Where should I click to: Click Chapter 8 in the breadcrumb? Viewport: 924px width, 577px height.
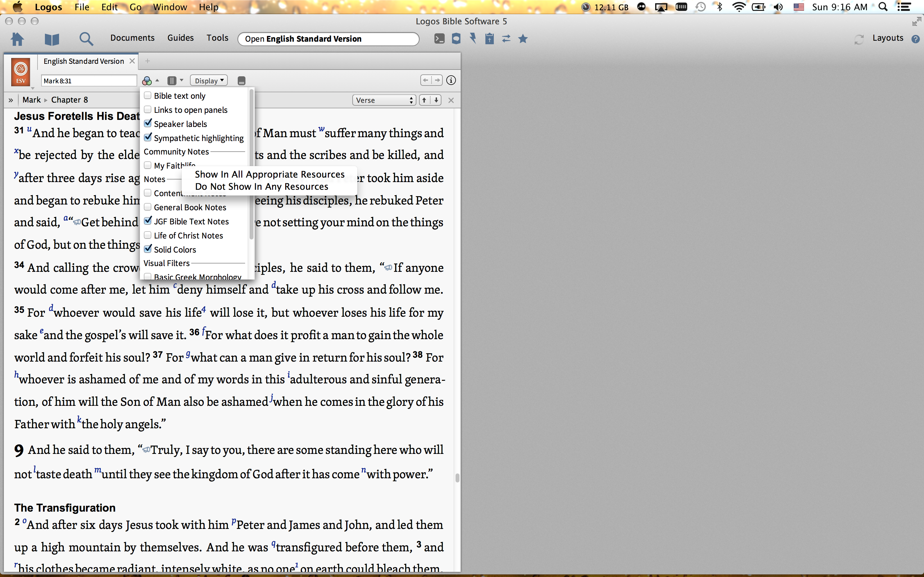click(70, 100)
